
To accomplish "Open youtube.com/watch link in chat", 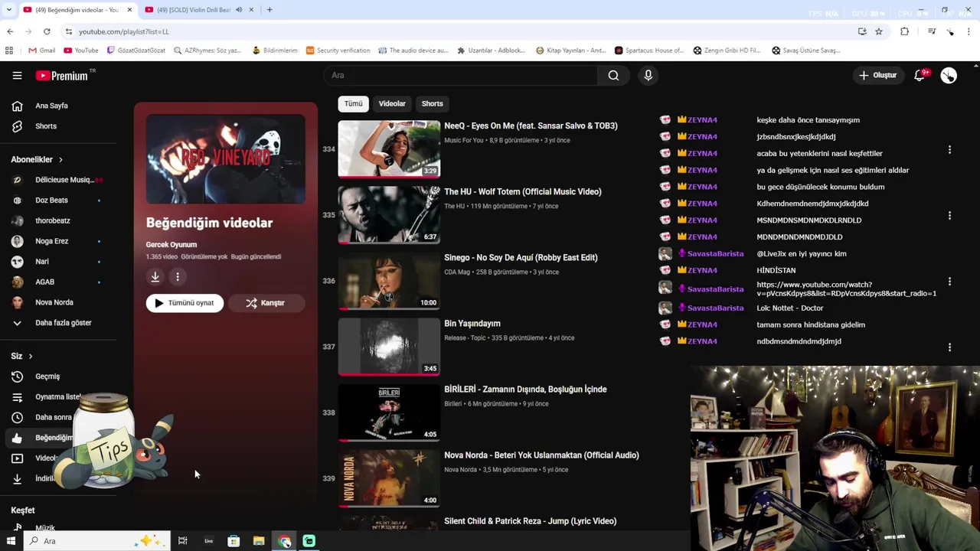I will 846,289.
